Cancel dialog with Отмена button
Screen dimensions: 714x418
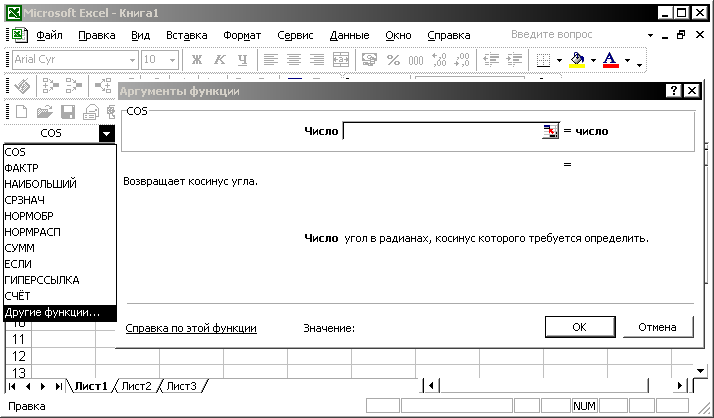point(657,327)
